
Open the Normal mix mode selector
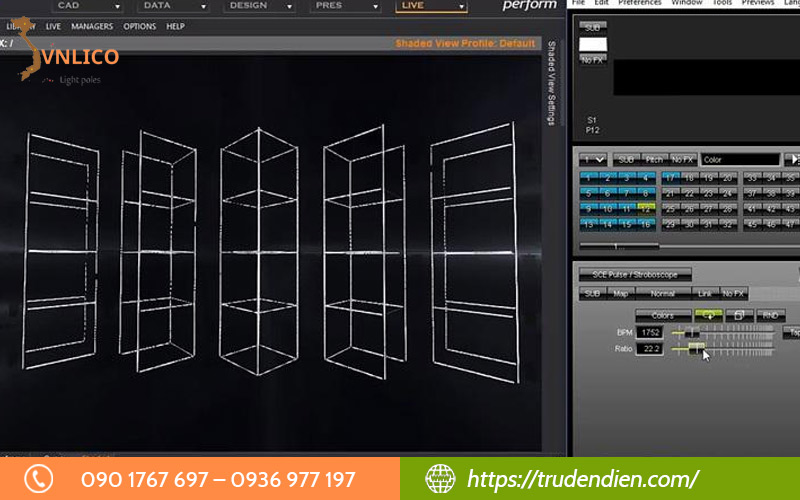tap(663, 293)
